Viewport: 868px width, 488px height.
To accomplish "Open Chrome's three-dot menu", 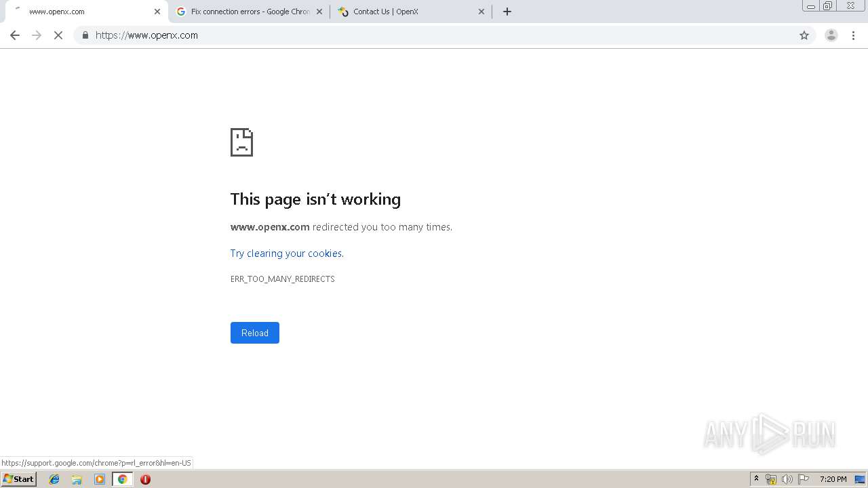I will coord(853,35).
